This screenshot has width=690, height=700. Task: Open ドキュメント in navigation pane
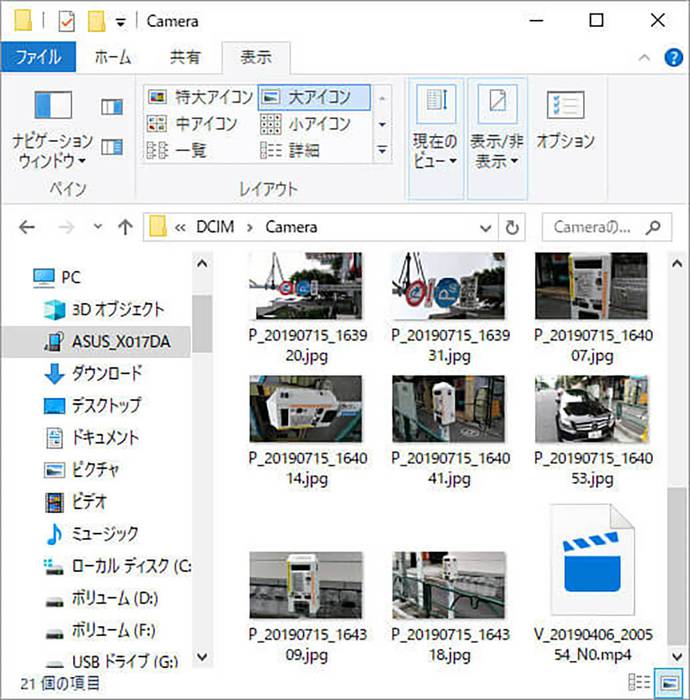(x=91, y=438)
